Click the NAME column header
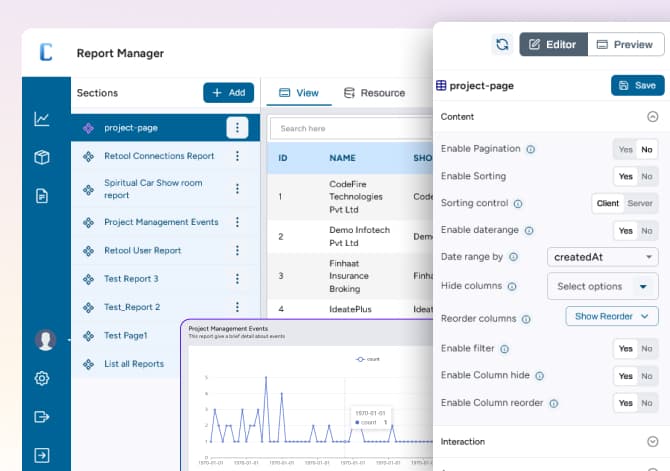This screenshot has width=670, height=471. [342, 158]
